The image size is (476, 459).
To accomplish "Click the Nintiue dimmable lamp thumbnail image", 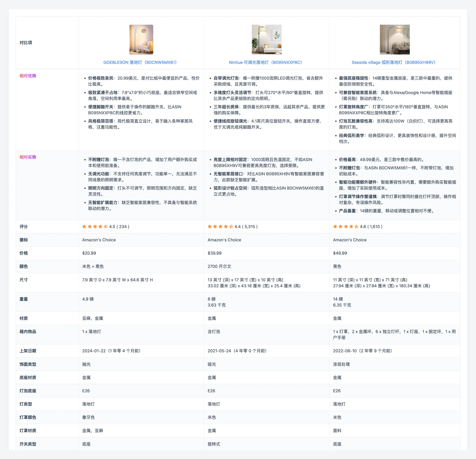I will [x=266, y=40].
